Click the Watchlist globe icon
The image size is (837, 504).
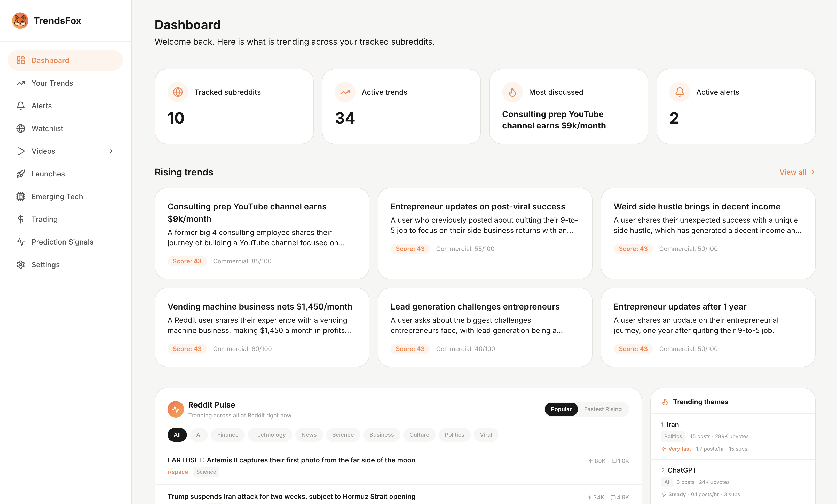[x=21, y=129]
